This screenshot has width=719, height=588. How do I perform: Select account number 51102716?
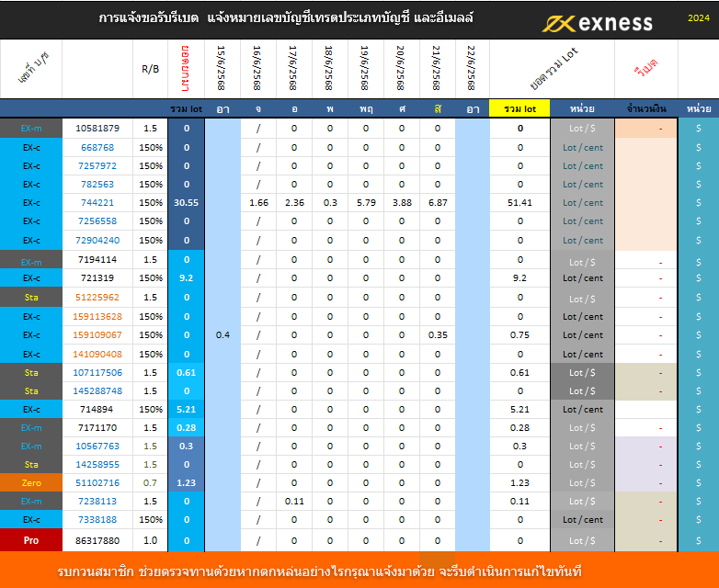click(97, 482)
